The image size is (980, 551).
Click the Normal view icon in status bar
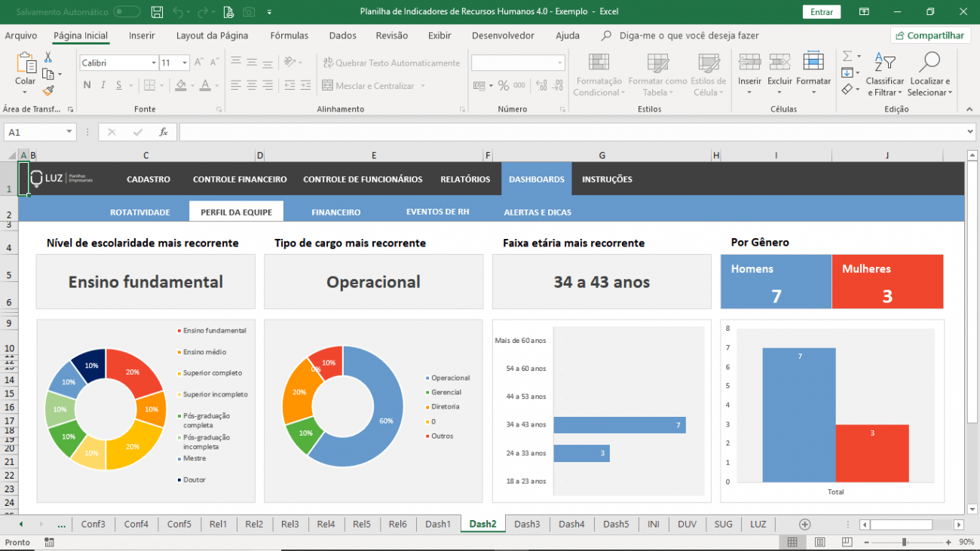pos(792,542)
